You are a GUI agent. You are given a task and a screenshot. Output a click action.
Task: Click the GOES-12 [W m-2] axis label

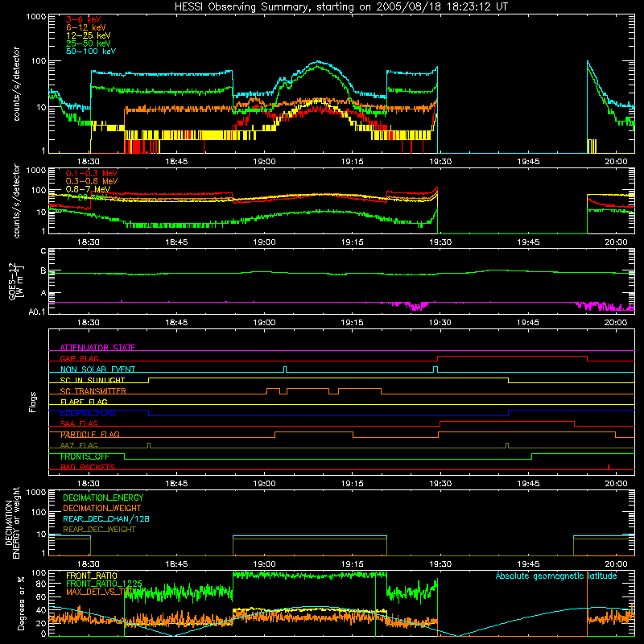click(15, 282)
